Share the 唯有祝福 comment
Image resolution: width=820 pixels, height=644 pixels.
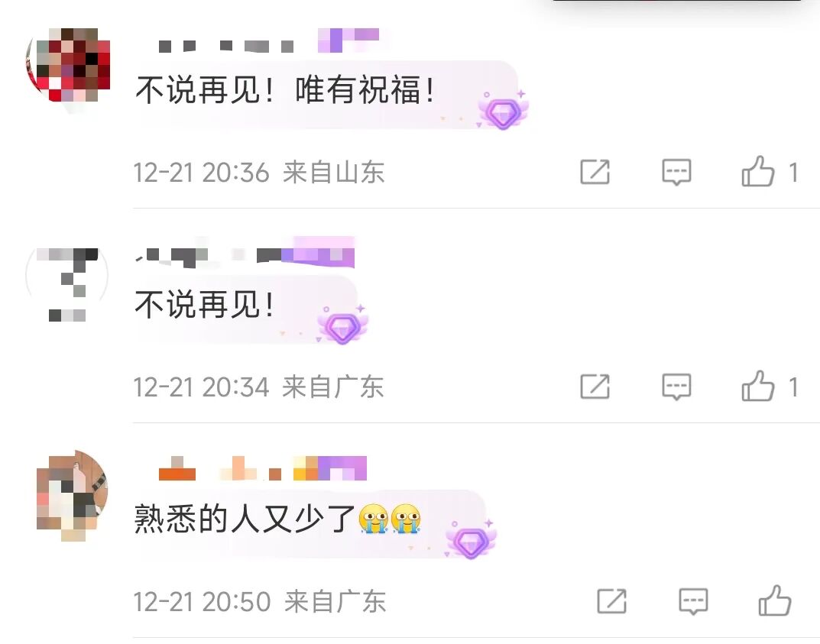(x=595, y=171)
